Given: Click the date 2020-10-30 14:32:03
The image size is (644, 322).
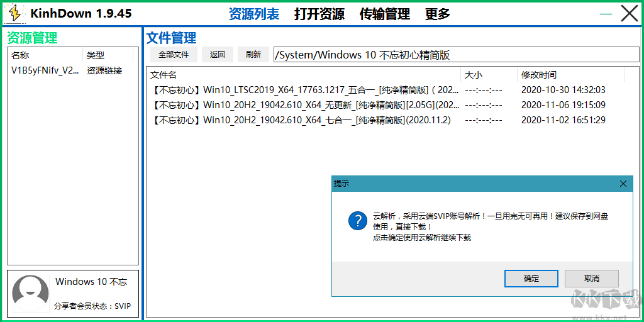Looking at the screenshot, I should 563,89.
